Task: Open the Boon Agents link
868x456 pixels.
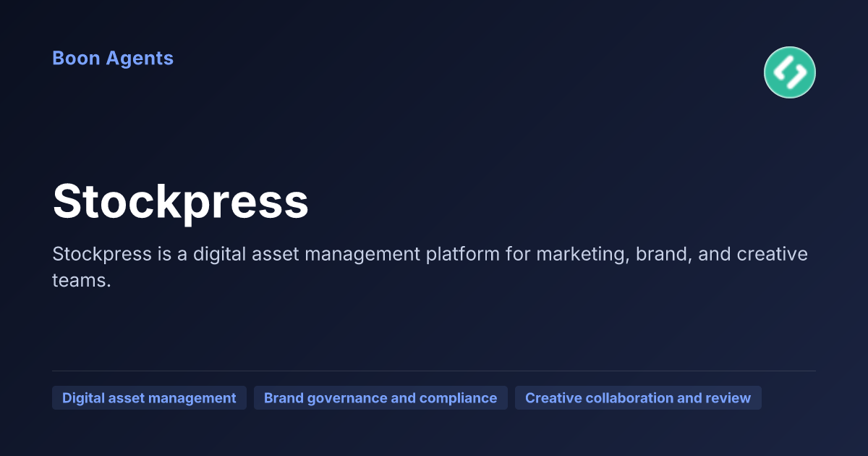Action: 113,59
